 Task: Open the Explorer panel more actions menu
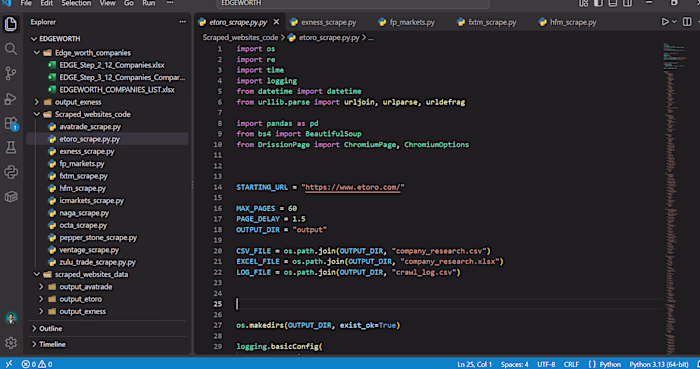(182, 22)
